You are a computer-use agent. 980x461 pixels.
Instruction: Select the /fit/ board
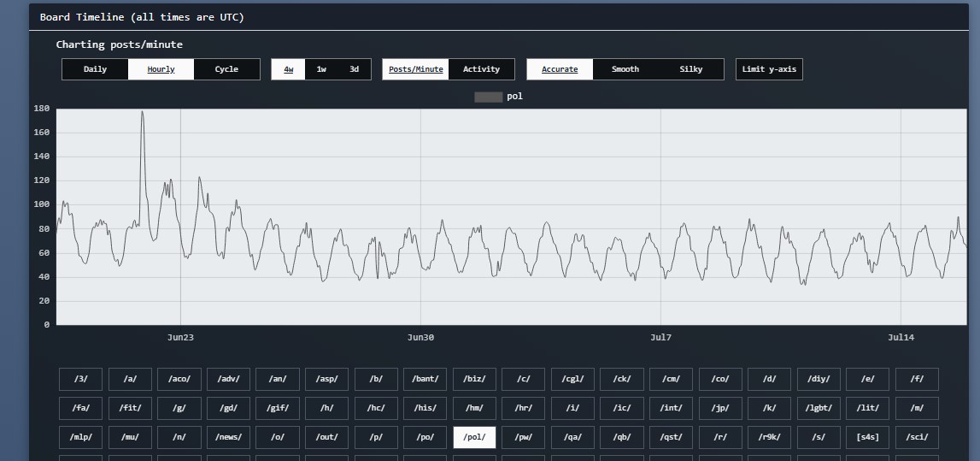[x=130, y=409]
